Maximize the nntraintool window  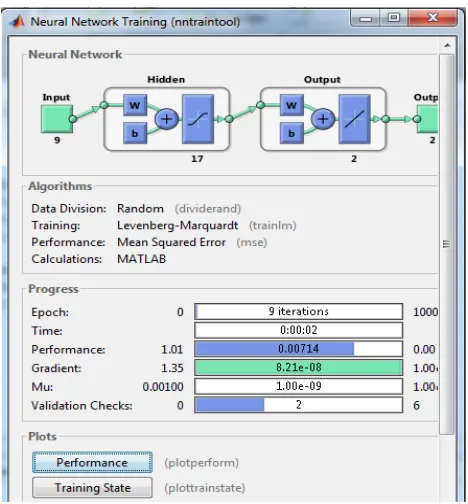coord(394,18)
